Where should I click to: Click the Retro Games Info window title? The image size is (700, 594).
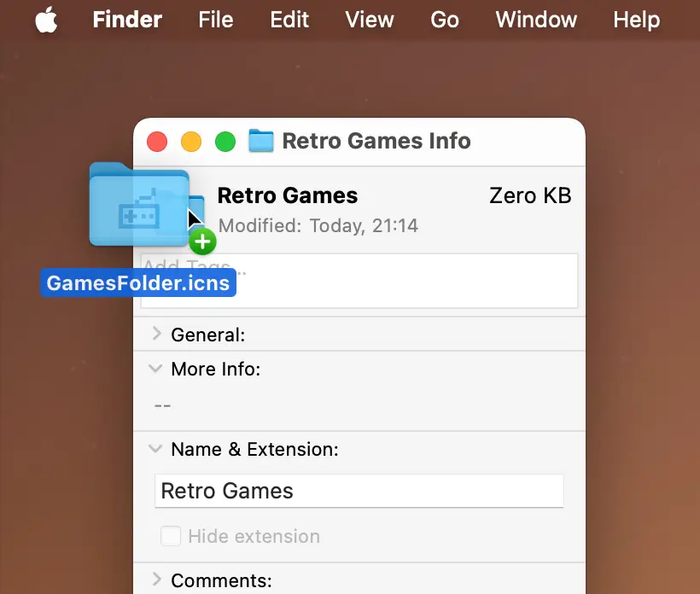point(376,141)
